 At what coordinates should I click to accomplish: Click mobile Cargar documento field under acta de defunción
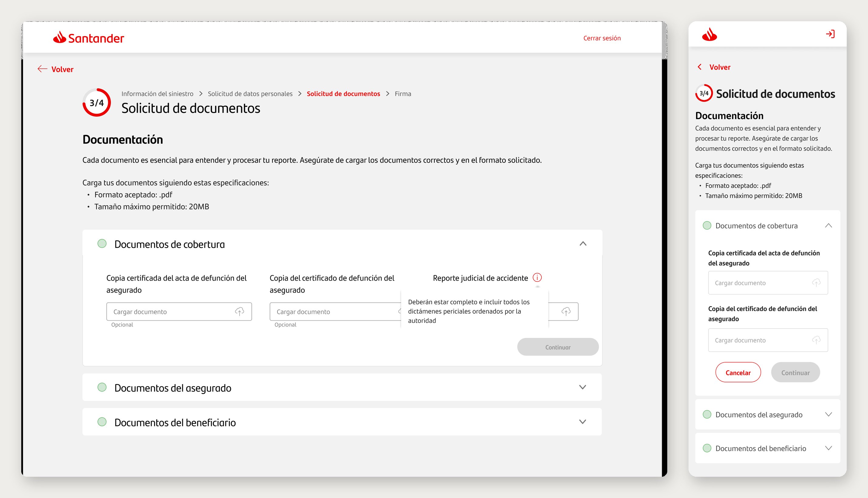point(768,282)
